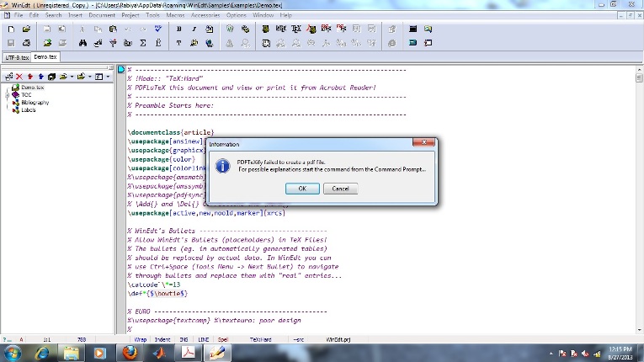Open Internet Explorer from taskbar

coord(41,353)
